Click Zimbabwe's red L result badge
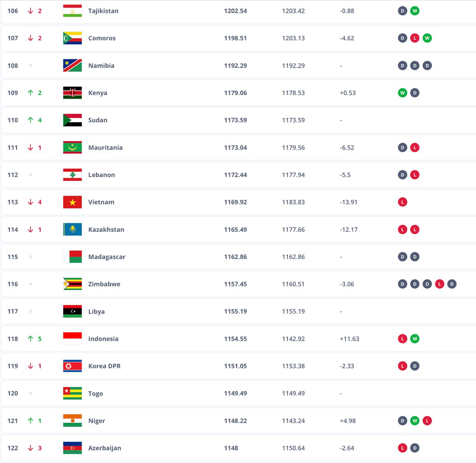 pos(440,284)
